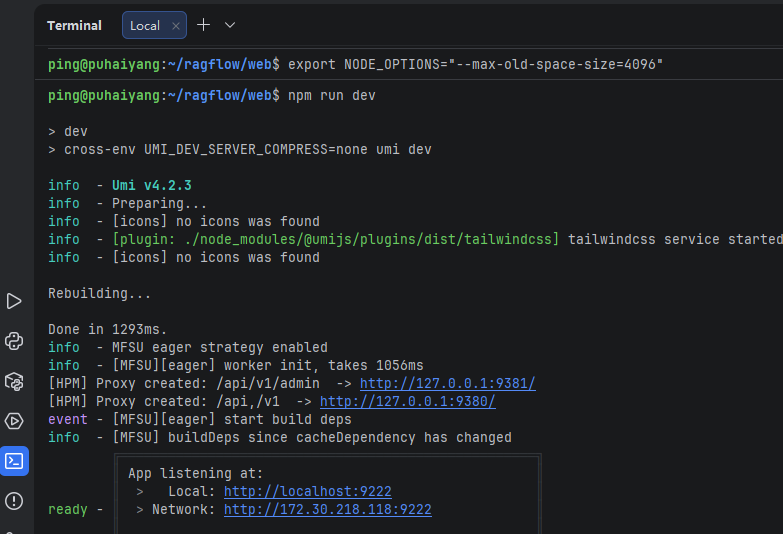Click the Terminal panel title
Viewport: 783px width, 534px height.
tap(74, 25)
